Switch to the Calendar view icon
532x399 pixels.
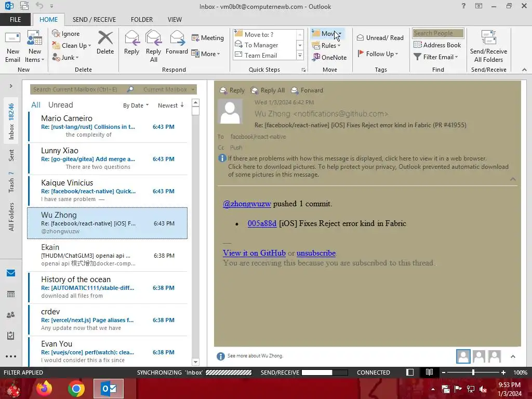11,294
